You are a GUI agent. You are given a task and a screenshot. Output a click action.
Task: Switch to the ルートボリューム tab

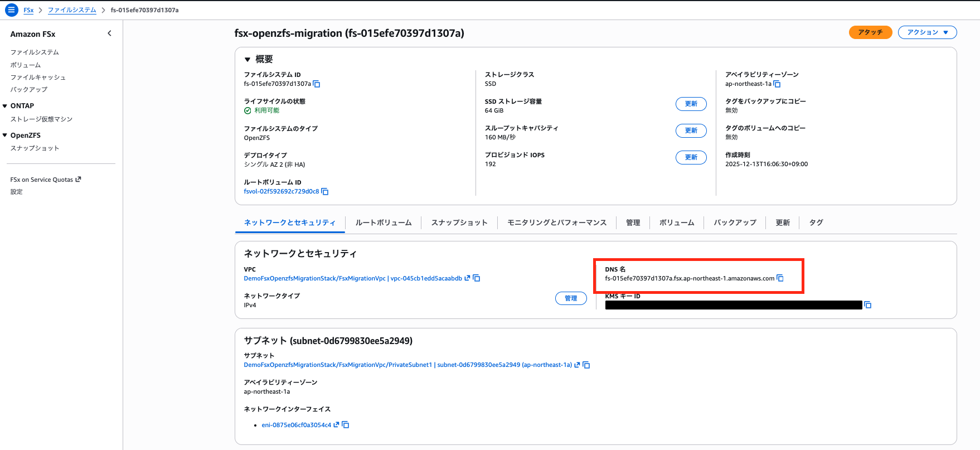point(384,222)
